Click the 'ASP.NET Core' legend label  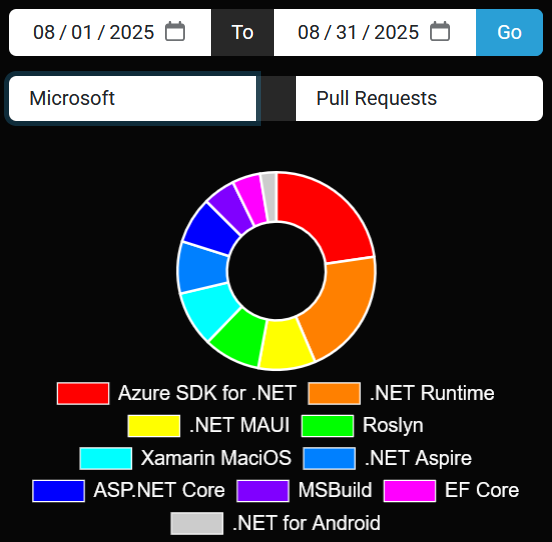coord(159,490)
